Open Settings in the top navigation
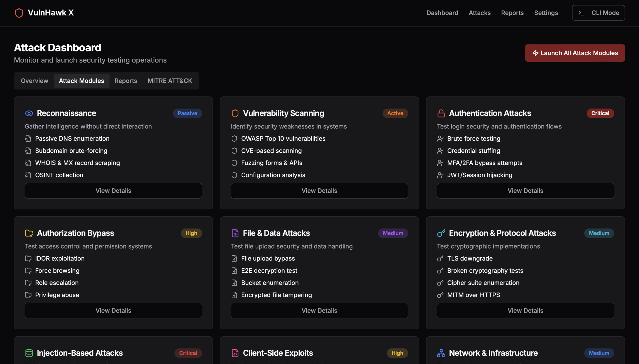 546,13
